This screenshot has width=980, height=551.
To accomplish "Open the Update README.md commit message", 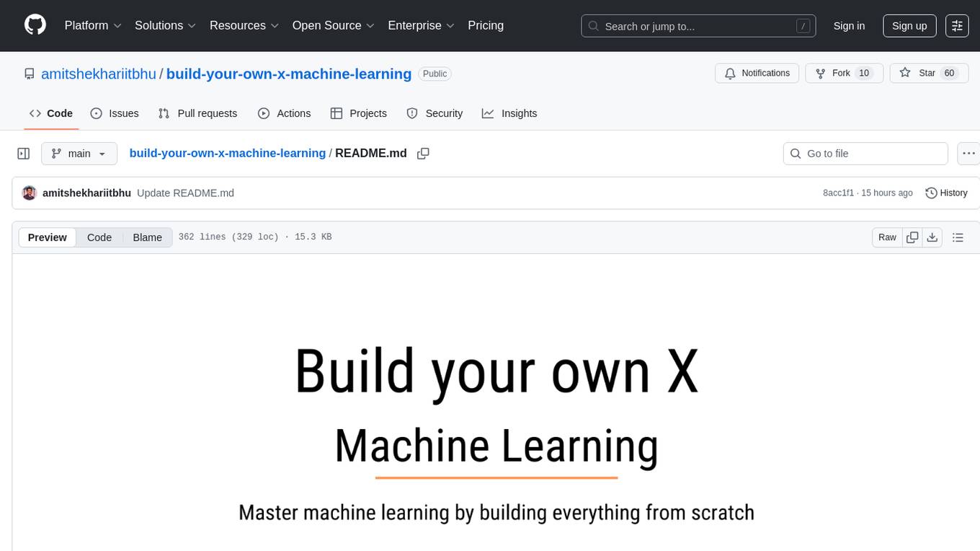I will click(185, 193).
